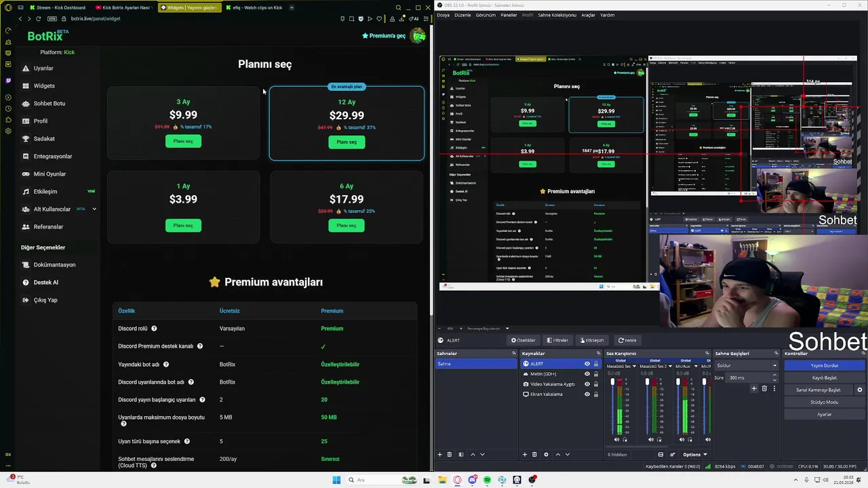Open browser sidebar settings gear
Viewport: 868px width, 488px height.
(x=8, y=131)
